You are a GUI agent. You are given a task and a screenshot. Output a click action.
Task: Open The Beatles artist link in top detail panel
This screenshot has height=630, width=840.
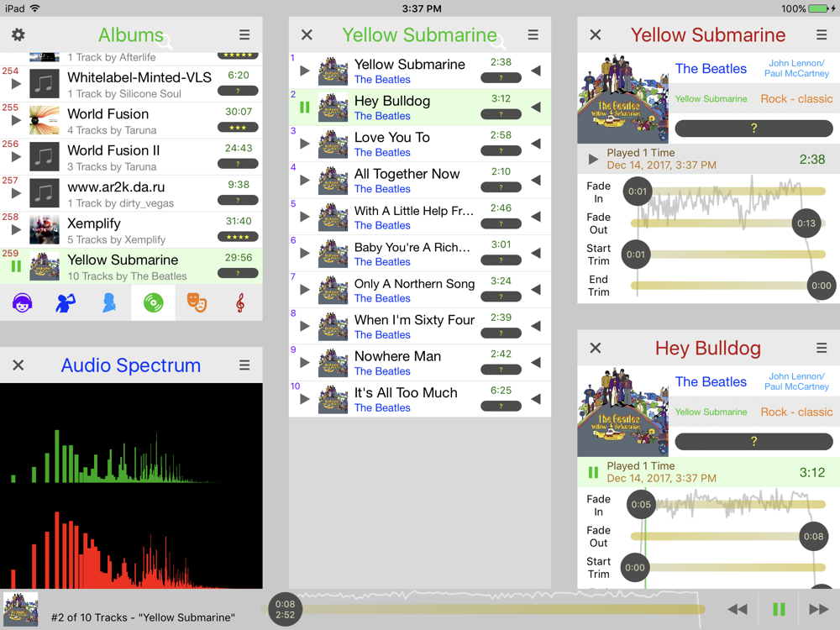click(x=711, y=69)
